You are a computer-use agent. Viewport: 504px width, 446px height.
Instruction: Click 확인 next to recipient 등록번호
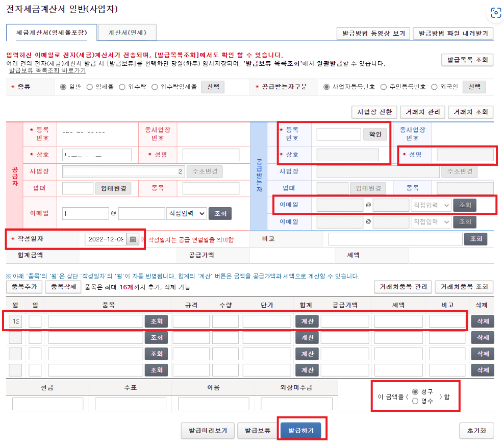375,134
